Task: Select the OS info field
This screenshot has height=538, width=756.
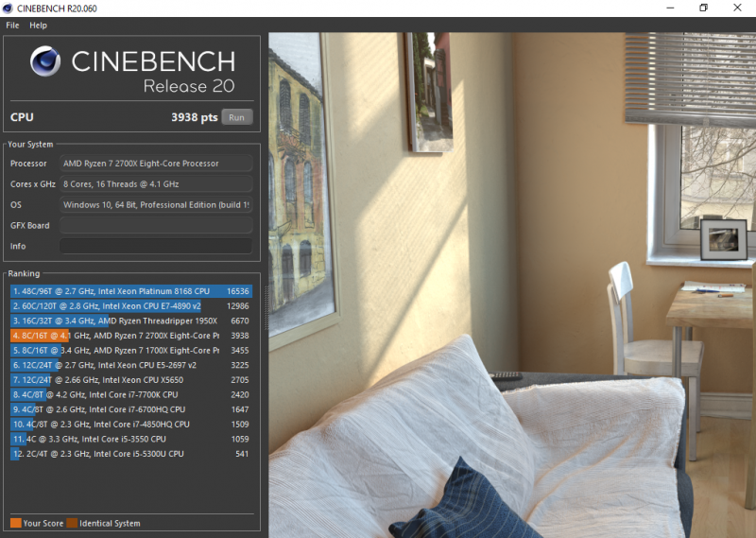Action: (x=156, y=205)
